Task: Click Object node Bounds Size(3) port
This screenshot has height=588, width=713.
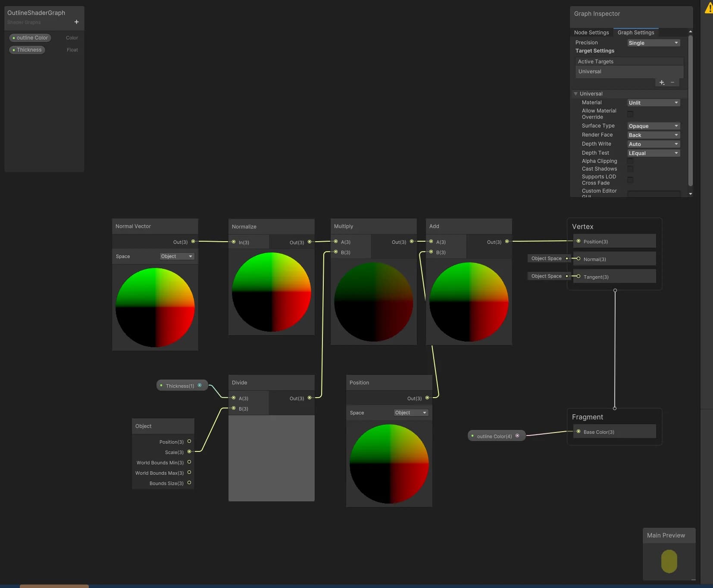Action: tap(189, 483)
